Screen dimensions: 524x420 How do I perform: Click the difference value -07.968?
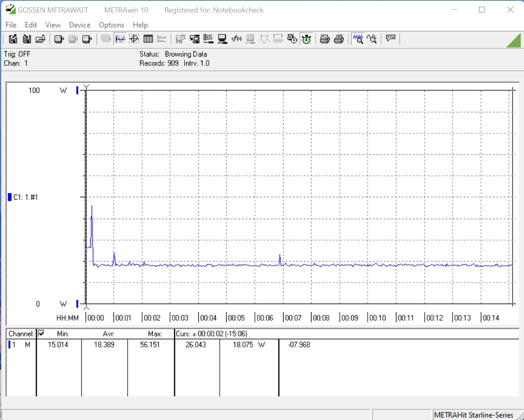point(299,345)
